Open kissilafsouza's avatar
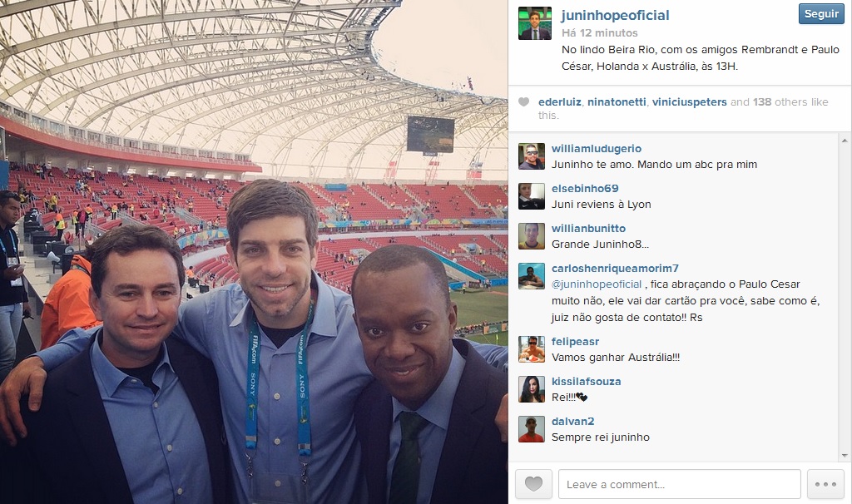Screen dimensions: 852x504 tap(532, 389)
